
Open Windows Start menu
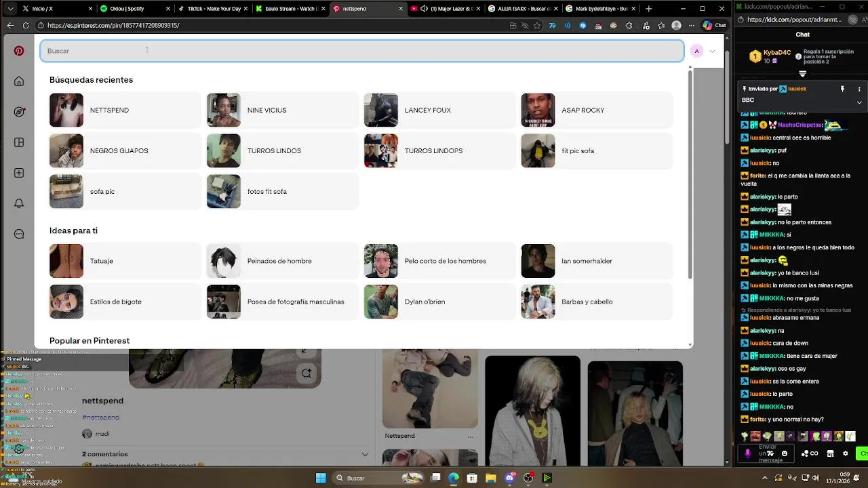point(321,478)
